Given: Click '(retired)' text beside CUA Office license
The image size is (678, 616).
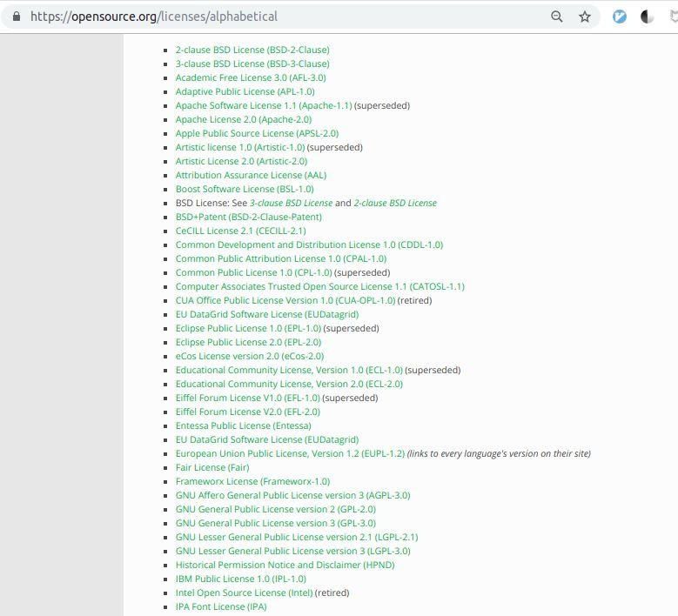Looking at the screenshot, I should (414, 300).
